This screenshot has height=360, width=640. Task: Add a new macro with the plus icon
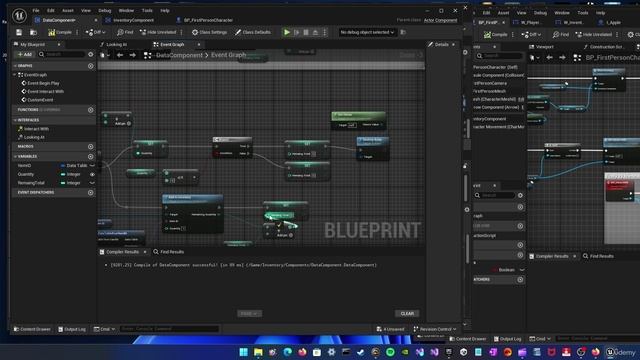91,146
